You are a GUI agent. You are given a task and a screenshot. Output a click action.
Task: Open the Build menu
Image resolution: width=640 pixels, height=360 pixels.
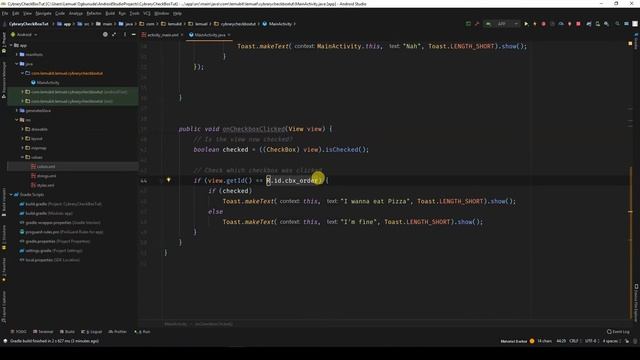tap(110, 13)
